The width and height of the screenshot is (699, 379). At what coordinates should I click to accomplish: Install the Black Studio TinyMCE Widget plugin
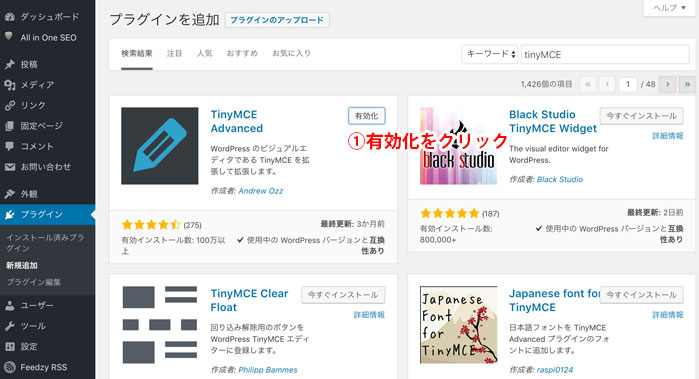click(641, 116)
